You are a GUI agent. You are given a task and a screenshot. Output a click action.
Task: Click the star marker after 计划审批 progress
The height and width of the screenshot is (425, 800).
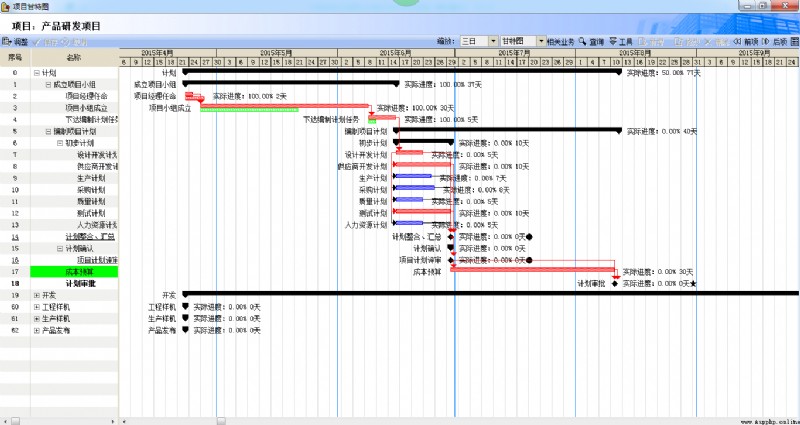[693, 284]
